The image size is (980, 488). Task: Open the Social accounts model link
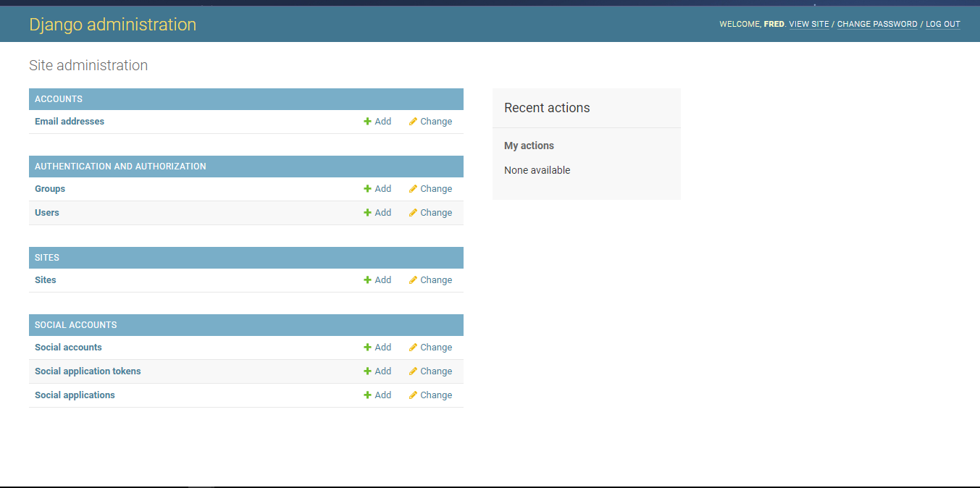coord(68,348)
